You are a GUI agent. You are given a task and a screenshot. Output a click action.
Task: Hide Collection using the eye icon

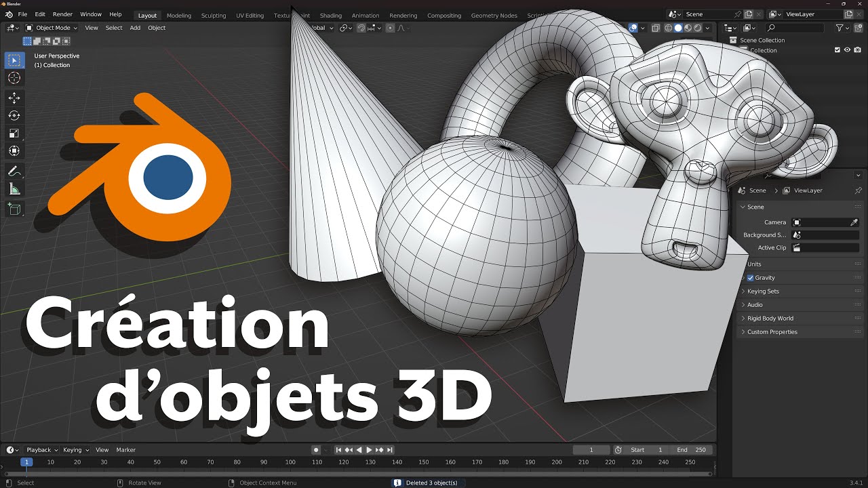848,49
